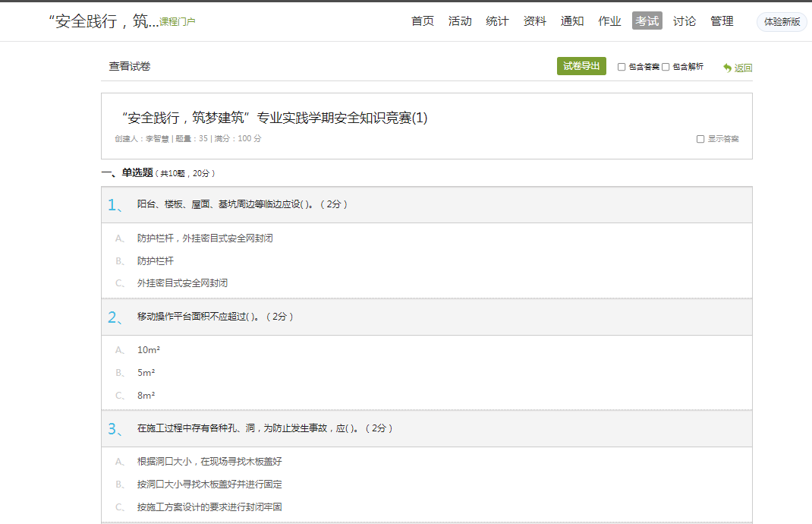Screen dimensions: 812x524
Task: Open the 讨论 navigation item
Action: point(685,21)
